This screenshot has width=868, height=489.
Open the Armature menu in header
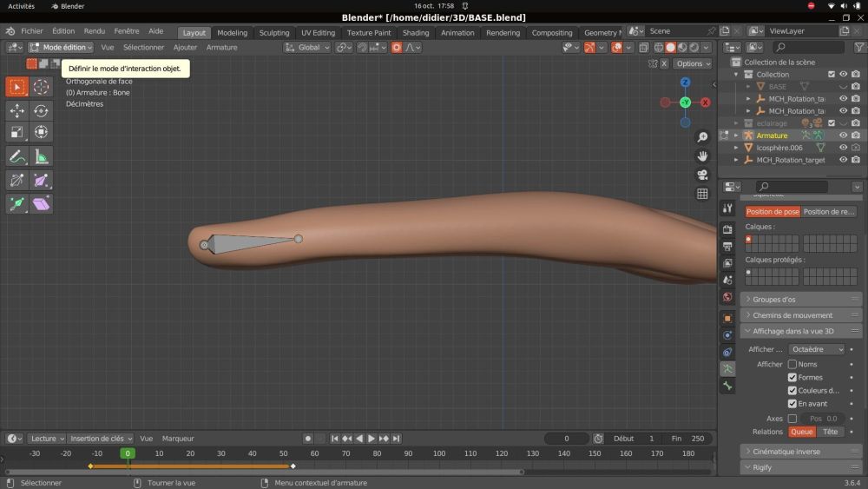pyautogui.click(x=221, y=48)
